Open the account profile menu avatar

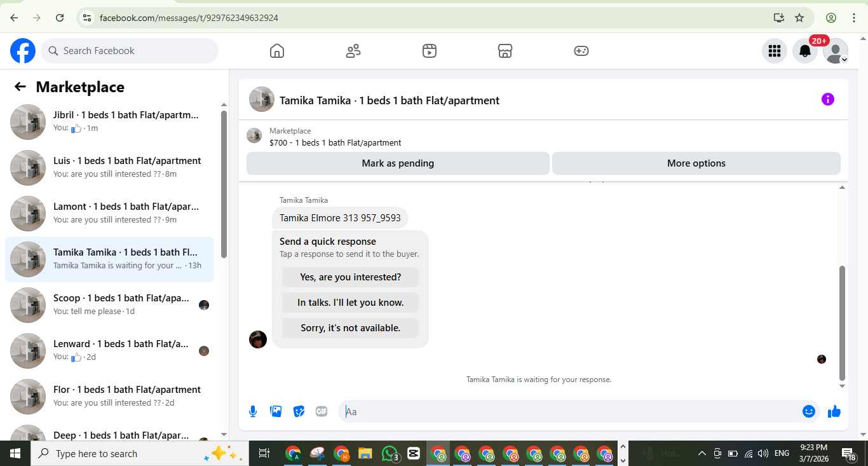click(836, 51)
